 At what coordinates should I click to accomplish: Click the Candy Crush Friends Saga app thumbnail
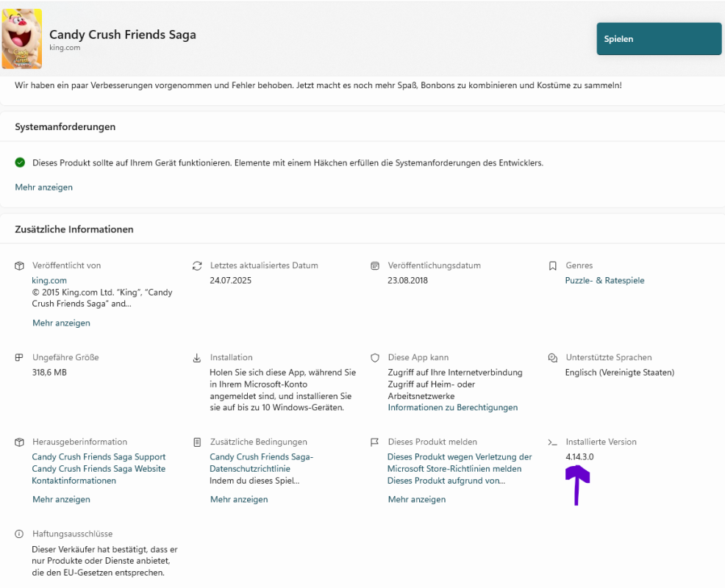[22, 38]
